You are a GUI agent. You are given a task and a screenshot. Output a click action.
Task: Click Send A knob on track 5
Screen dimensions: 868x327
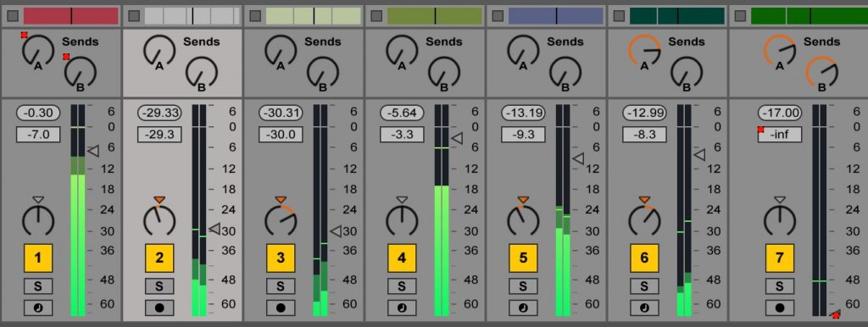(523, 51)
